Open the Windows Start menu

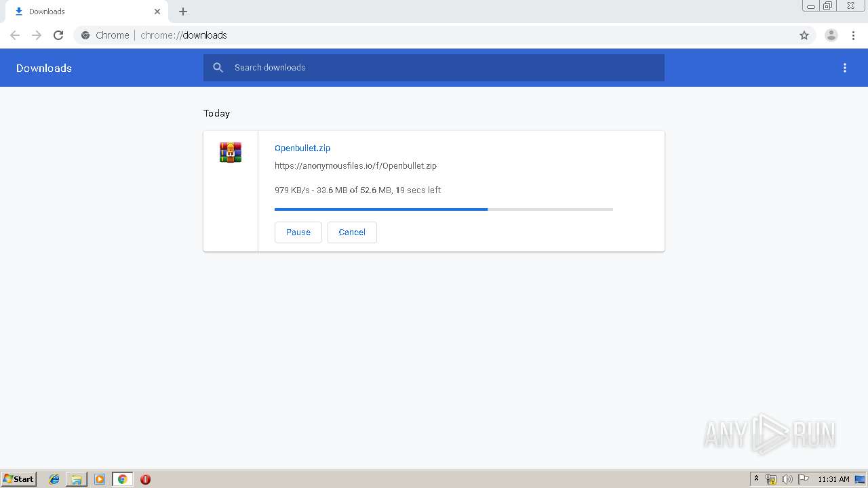19,479
